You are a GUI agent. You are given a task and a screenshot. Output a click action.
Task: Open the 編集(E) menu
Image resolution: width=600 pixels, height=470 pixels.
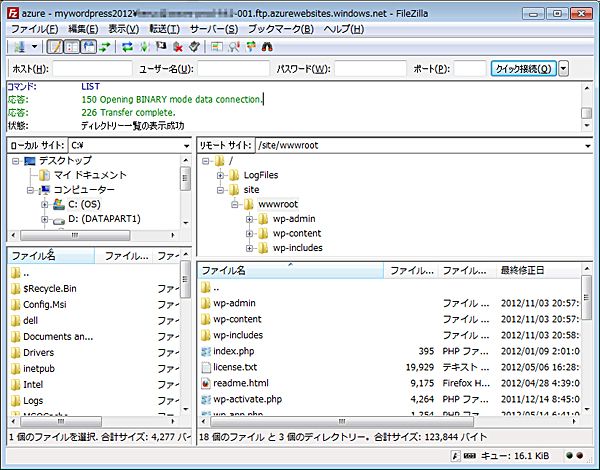[83, 29]
